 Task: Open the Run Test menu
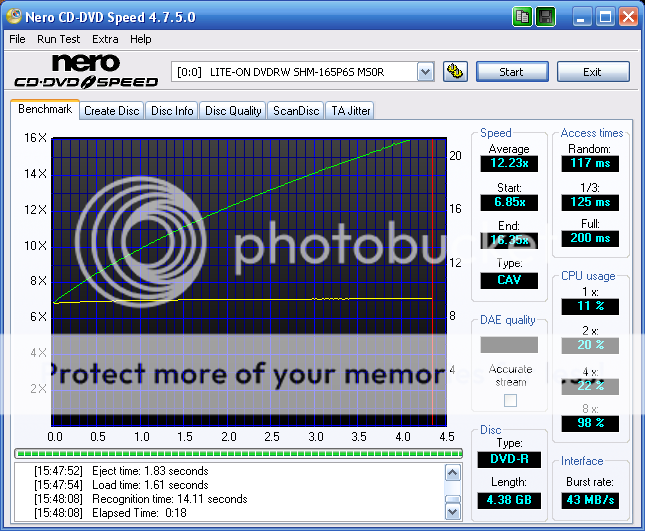click(x=58, y=39)
